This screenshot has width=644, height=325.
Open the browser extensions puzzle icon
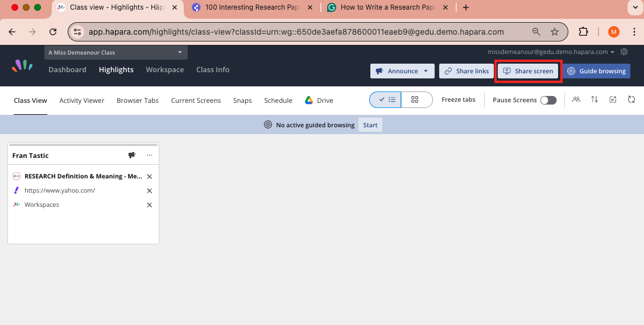(x=583, y=32)
